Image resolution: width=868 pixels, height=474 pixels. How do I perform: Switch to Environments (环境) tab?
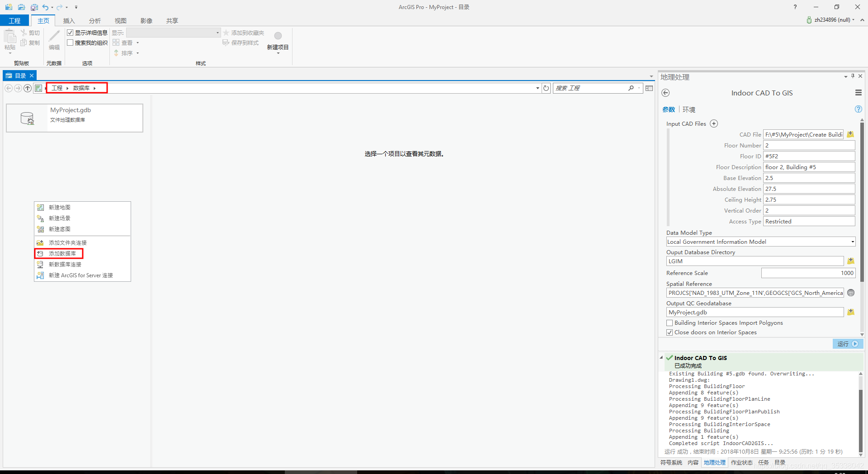tap(689, 109)
